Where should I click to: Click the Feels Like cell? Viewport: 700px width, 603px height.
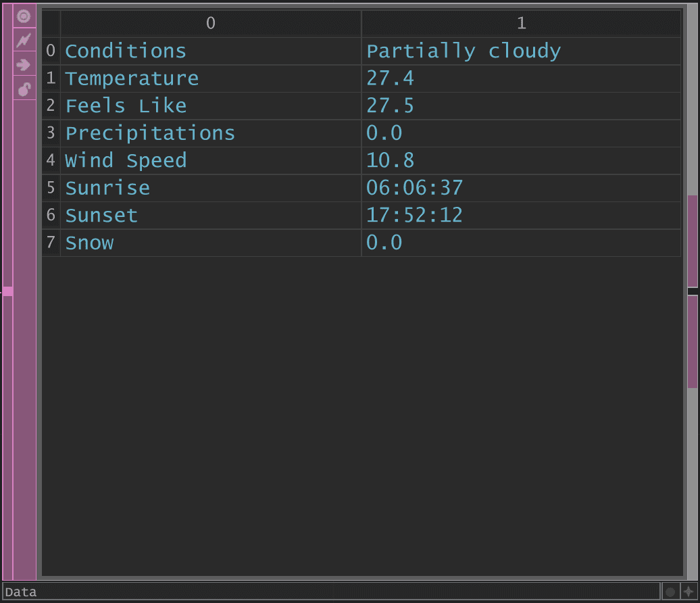pos(211,106)
